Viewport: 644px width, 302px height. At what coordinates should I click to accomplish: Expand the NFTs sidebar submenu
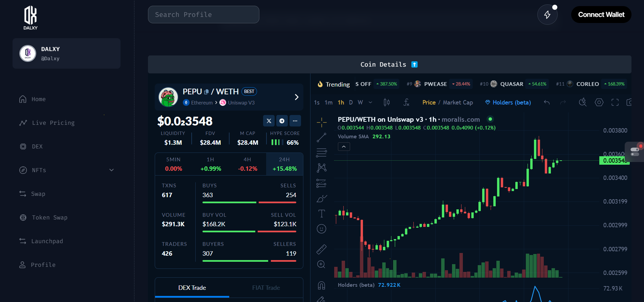[x=111, y=170]
